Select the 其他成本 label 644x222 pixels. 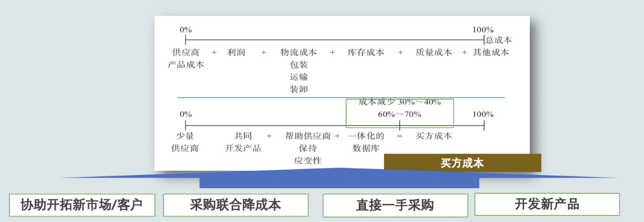tap(491, 52)
